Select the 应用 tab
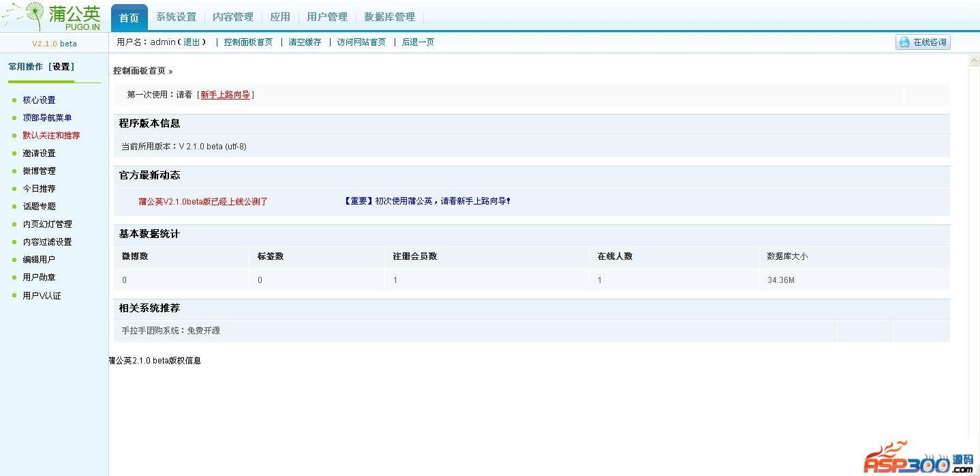This screenshot has width=980, height=476. click(x=279, y=17)
